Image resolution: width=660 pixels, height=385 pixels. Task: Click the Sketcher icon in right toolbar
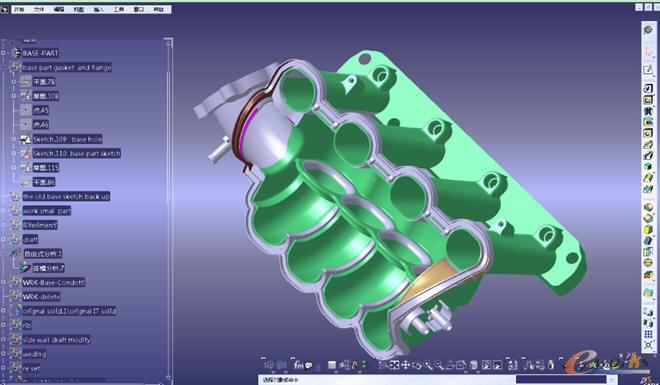(648, 69)
